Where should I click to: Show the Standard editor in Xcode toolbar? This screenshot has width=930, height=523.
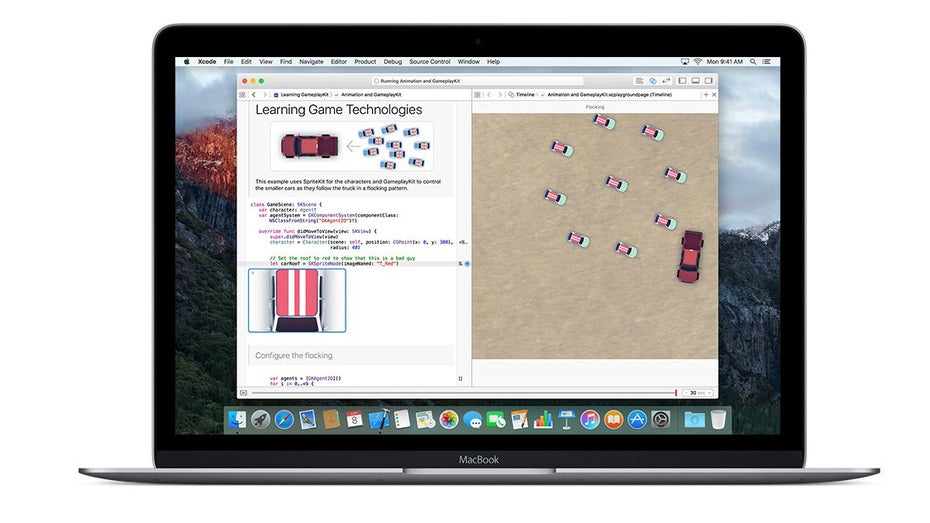639,81
